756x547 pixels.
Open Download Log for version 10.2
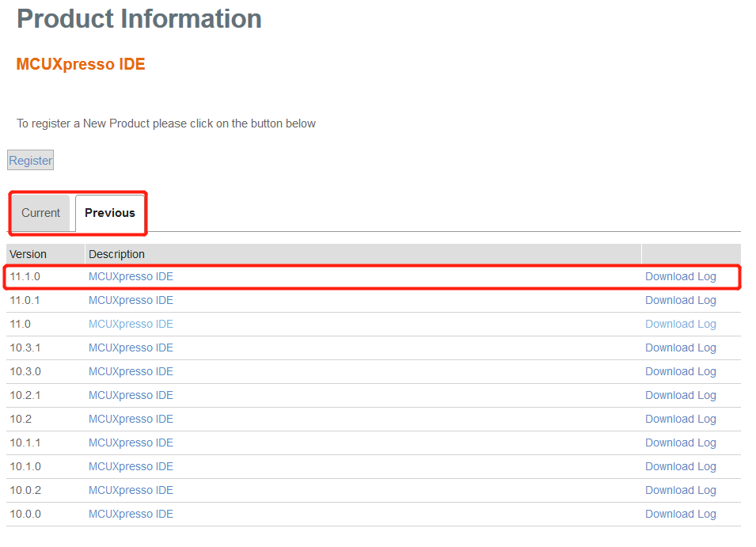pos(680,419)
